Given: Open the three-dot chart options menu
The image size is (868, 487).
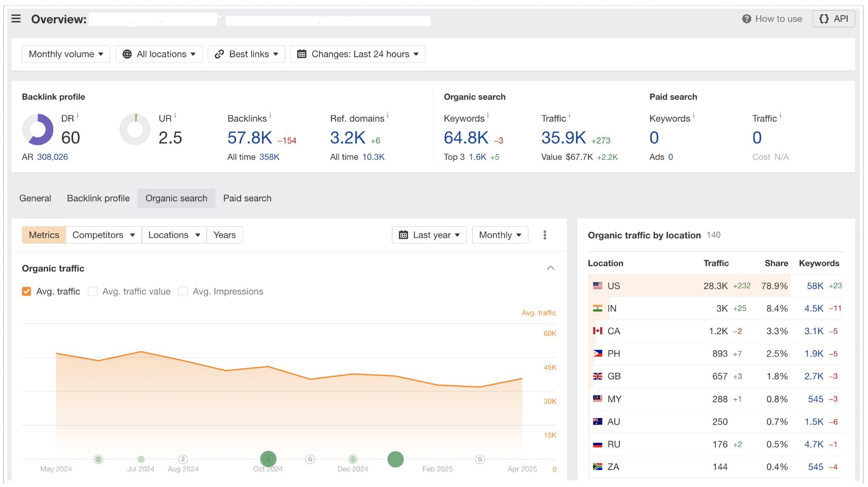Looking at the screenshot, I should coord(545,235).
